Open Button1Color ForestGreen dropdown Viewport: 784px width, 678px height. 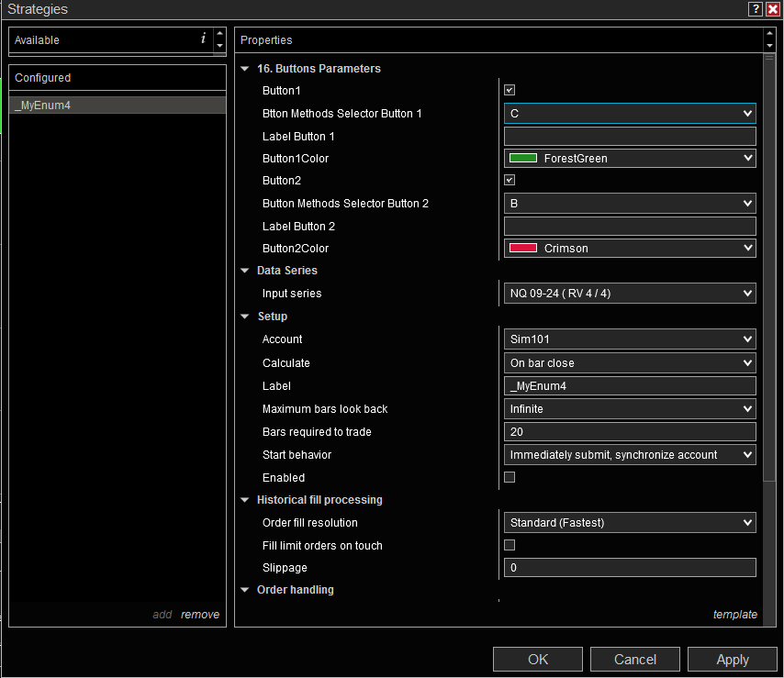click(630, 159)
